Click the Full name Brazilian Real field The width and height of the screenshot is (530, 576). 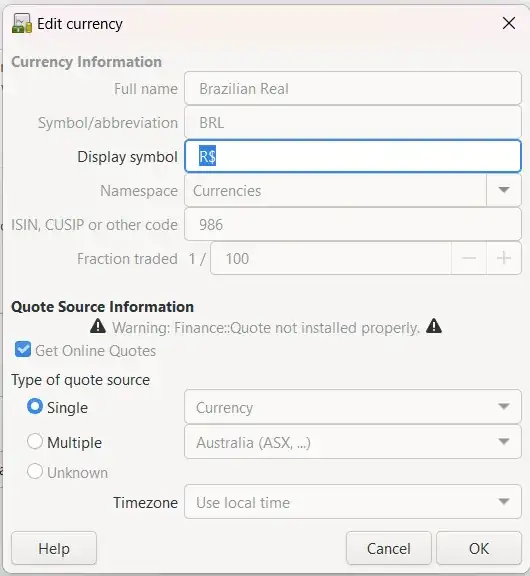(353, 89)
